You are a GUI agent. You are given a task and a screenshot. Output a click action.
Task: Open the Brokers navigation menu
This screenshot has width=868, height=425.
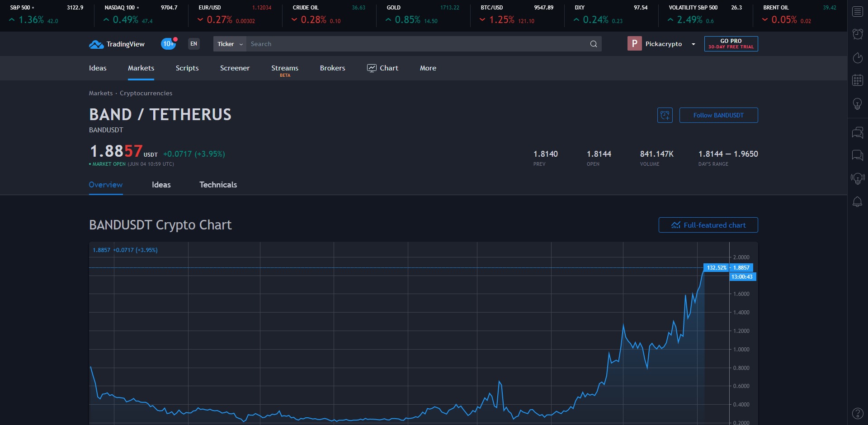click(333, 68)
